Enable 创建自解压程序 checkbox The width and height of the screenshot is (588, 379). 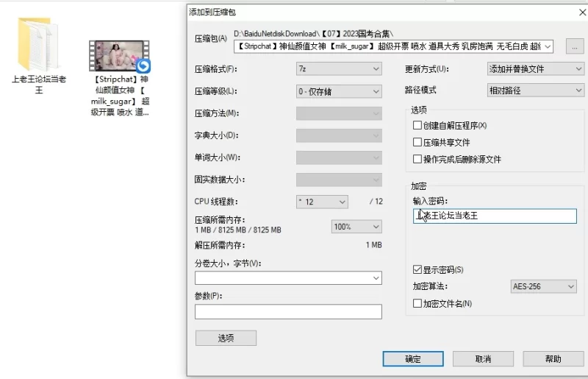[x=417, y=125]
